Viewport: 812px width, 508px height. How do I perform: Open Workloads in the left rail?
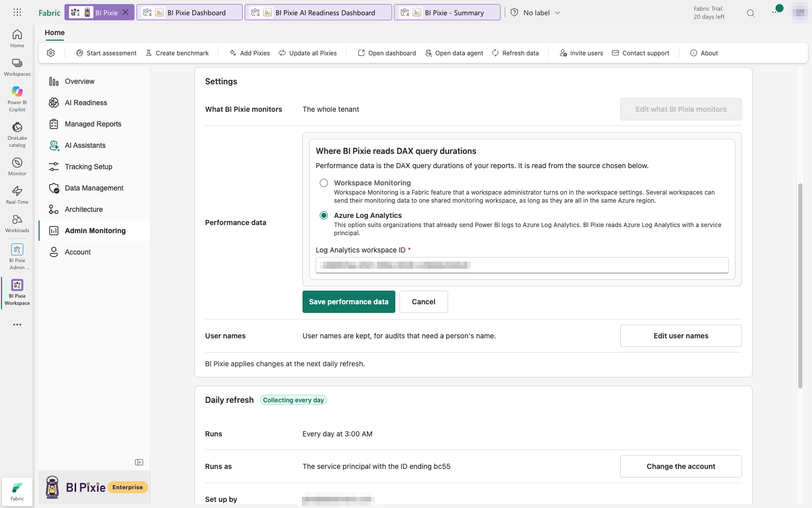click(17, 224)
